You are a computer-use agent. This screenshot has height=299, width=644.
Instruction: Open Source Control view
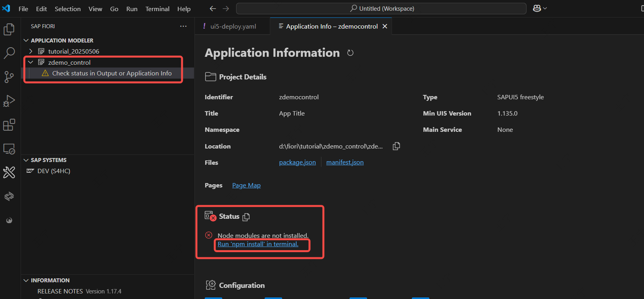9,77
